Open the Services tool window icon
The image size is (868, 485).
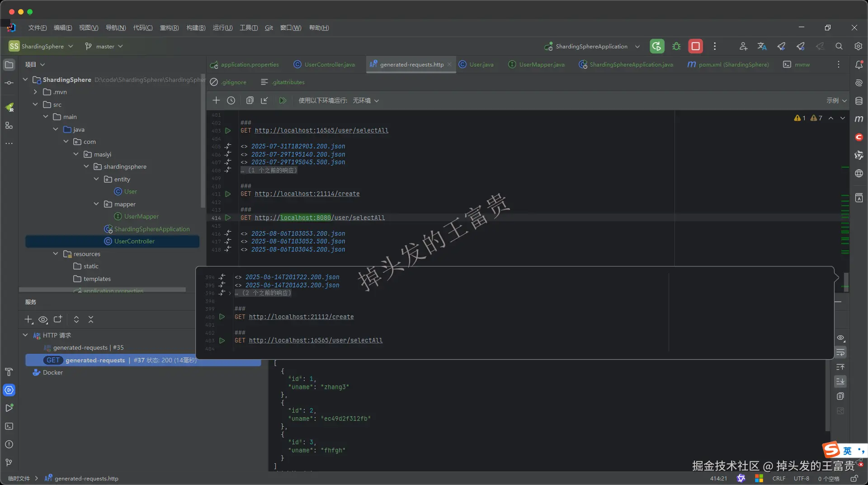point(9,390)
